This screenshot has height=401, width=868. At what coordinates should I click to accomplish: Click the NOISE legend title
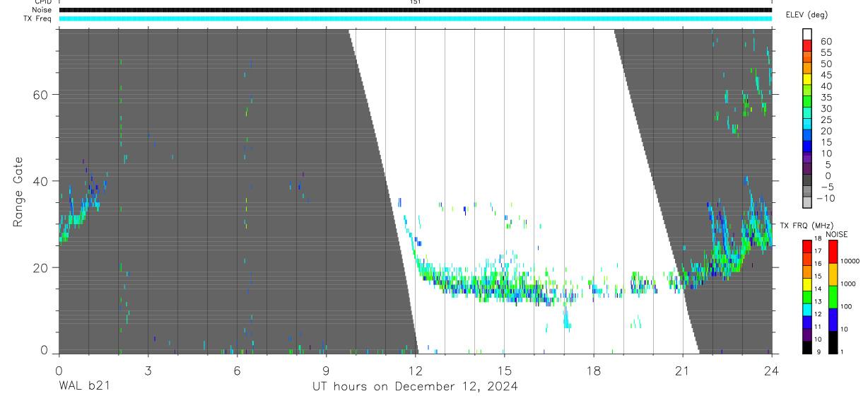coord(837,235)
